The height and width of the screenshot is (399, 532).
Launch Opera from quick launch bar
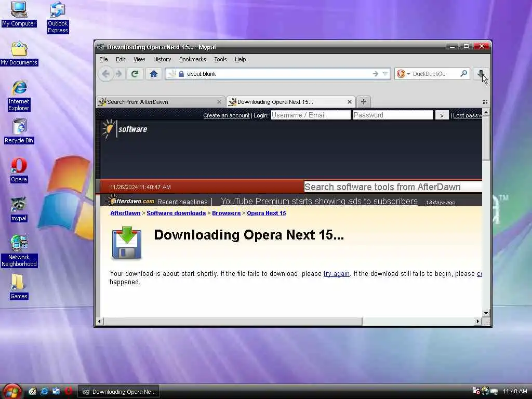69,391
